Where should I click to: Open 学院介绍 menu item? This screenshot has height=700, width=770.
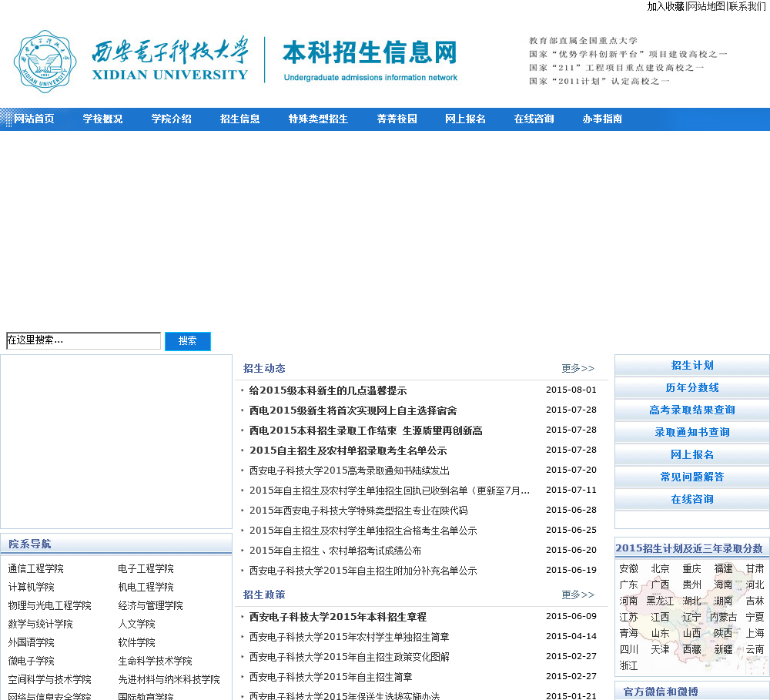172,119
